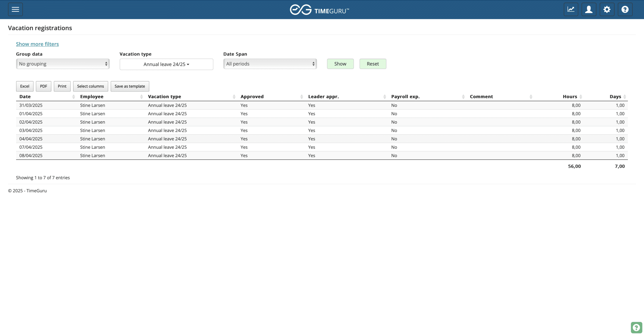Open the user profile icon
This screenshot has width=644, height=335.
pos(589,9)
